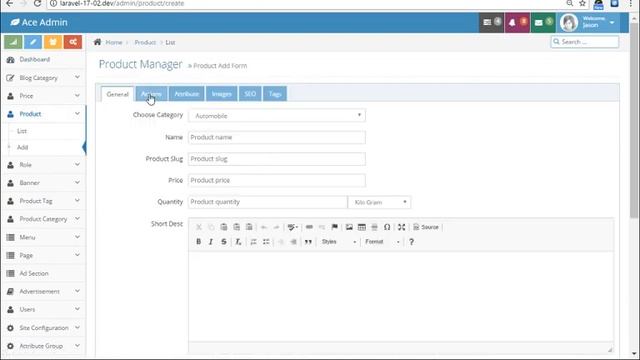Expand Banner sidebar menu
Viewport: 640px width, 360px height.
click(x=43, y=183)
